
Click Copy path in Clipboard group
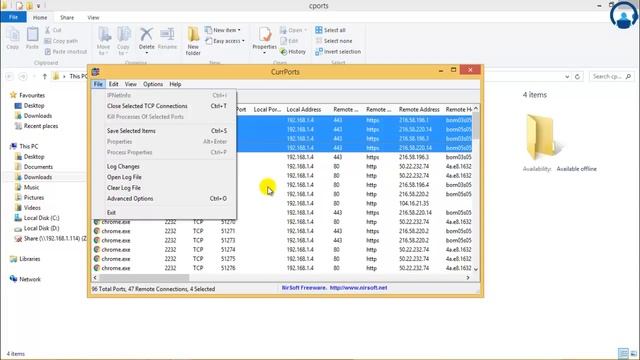(x=61, y=41)
